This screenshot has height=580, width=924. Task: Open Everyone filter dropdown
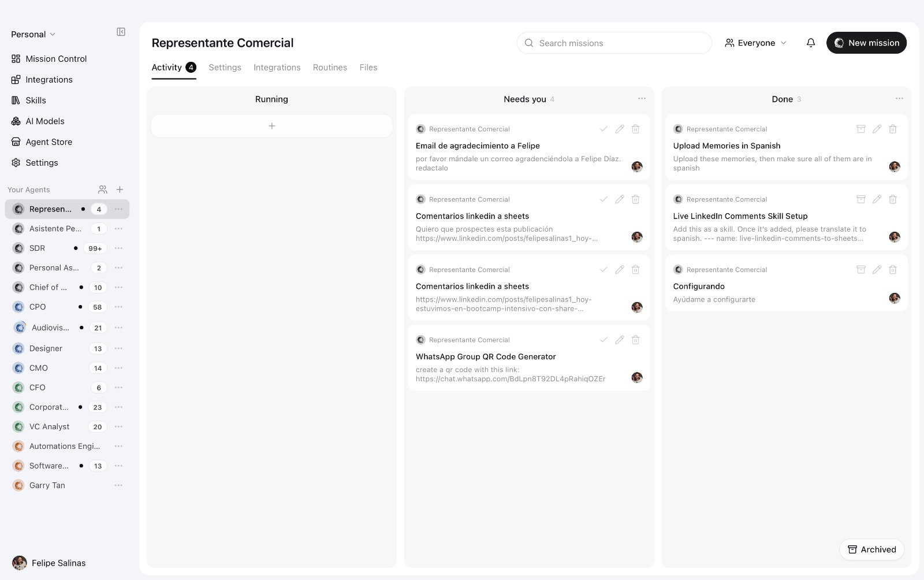[x=755, y=43]
